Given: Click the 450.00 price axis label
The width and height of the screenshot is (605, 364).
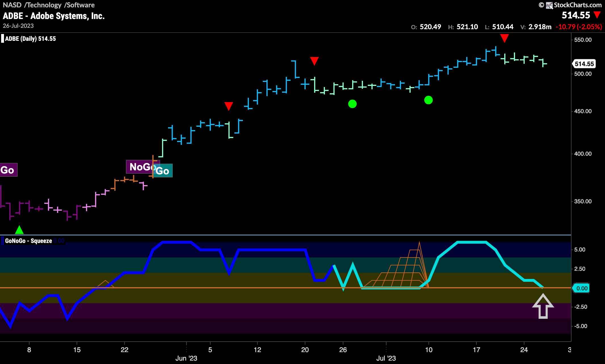Looking at the screenshot, I should tap(583, 111).
